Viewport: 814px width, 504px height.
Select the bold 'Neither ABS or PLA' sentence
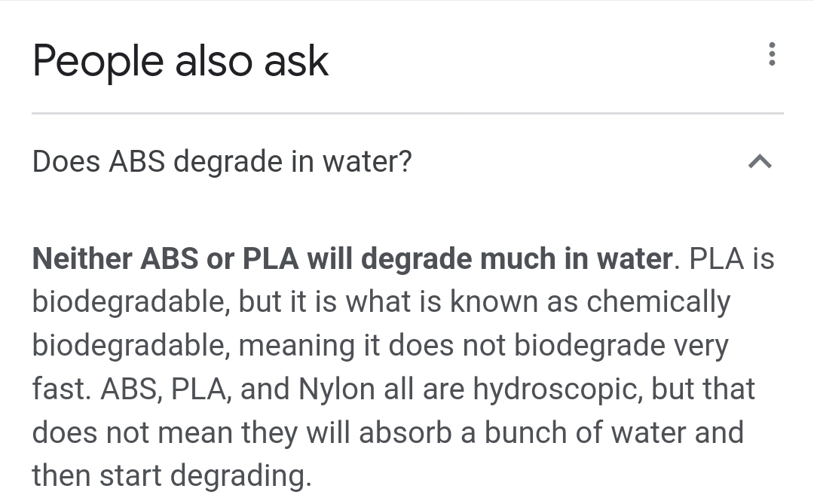pos(353,258)
